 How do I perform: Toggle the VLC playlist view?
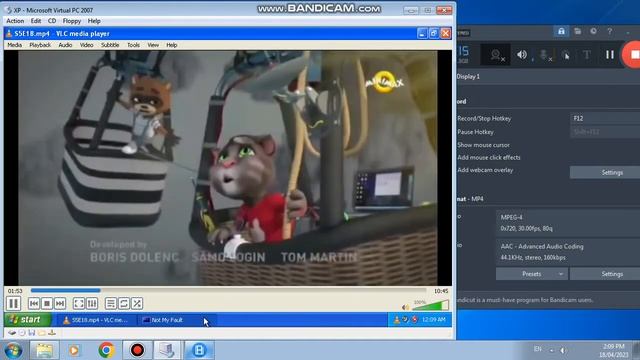(111, 303)
